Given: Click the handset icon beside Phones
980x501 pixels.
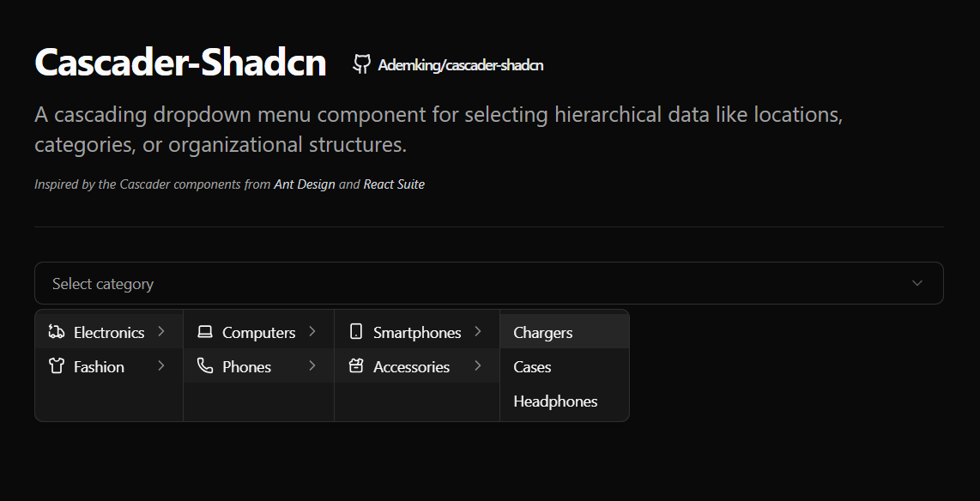Looking at the screenshot, I should pos(204,366).
